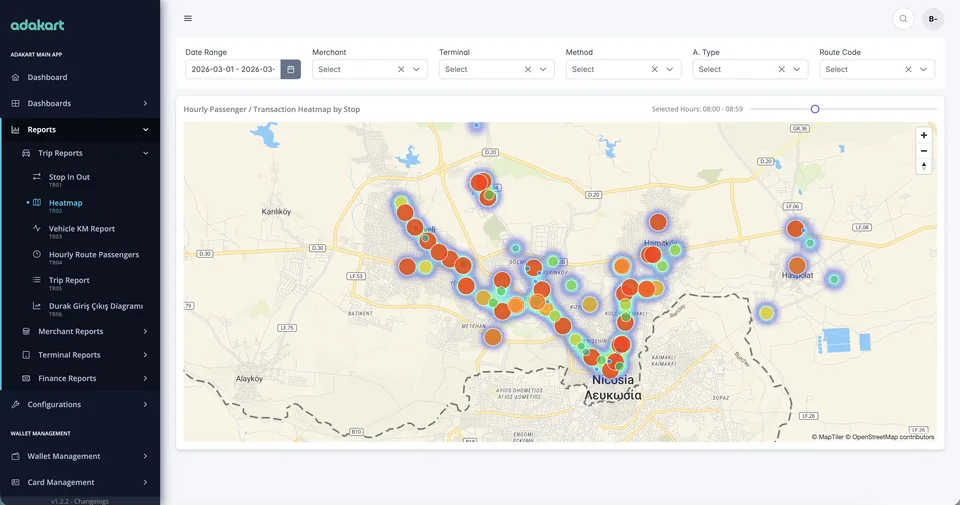
Task: Click the Terminal Reports device icon
Action: (x=26, y=355)
